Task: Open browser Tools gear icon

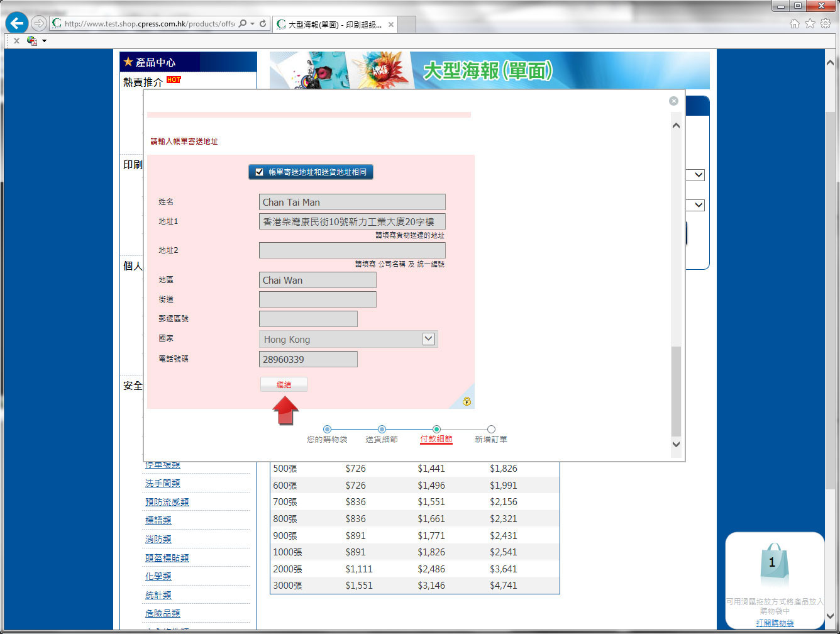Action: [825, 24]
